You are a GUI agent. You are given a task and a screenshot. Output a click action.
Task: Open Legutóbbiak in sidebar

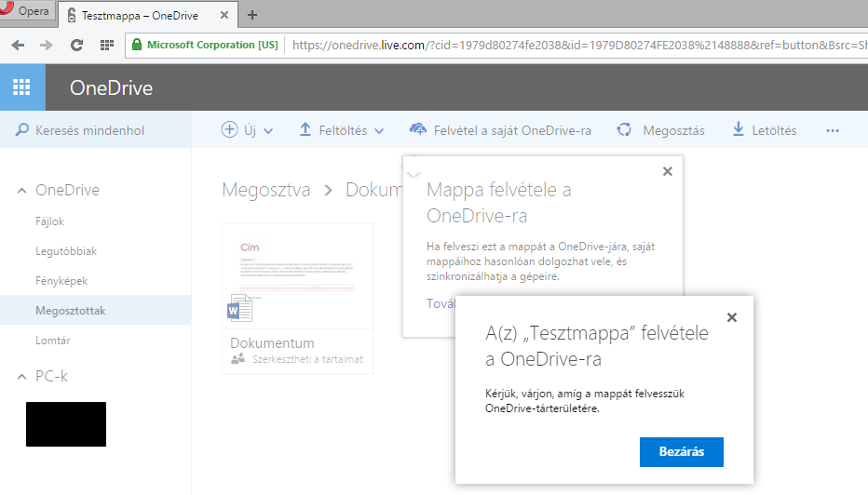66,251
